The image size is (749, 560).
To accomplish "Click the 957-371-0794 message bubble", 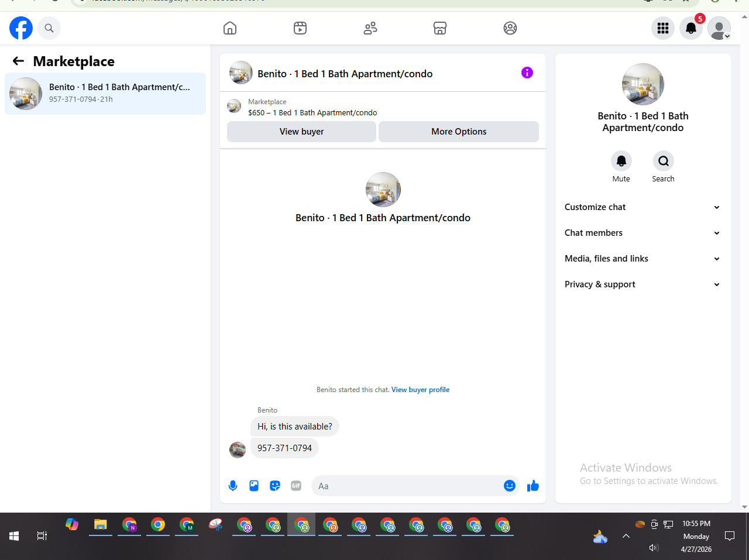I will pos(284,448).
